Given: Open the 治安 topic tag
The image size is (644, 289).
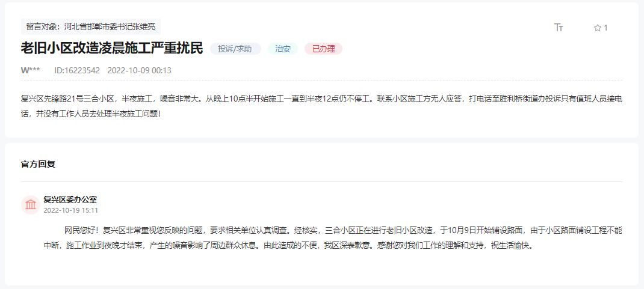Looking at the screenshot, I should click(x=283, y=49).
